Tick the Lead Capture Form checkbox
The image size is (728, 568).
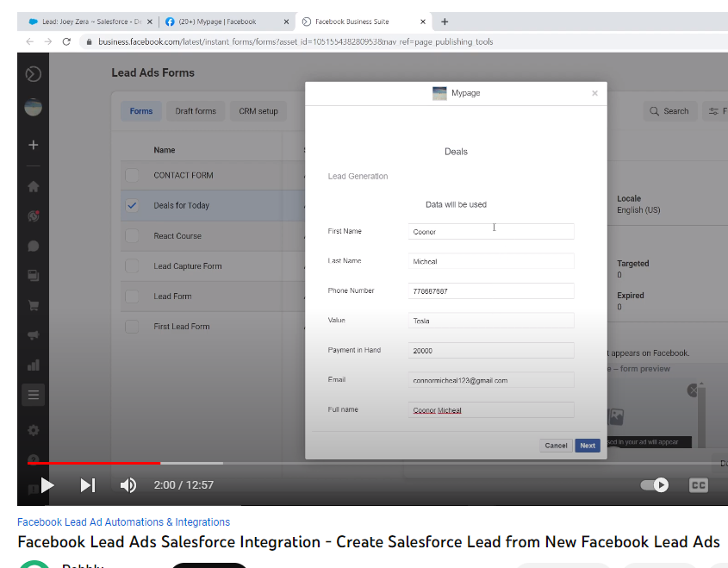pyautogui.click(x=132, y=265)
